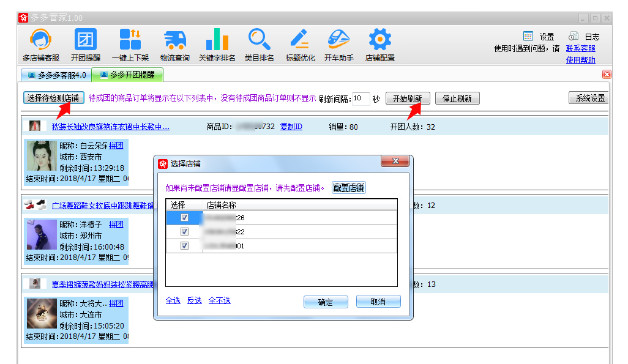
Task: Click the avatar of user 洋橙子
Action: pyautogui.click(x=42, y=235)
